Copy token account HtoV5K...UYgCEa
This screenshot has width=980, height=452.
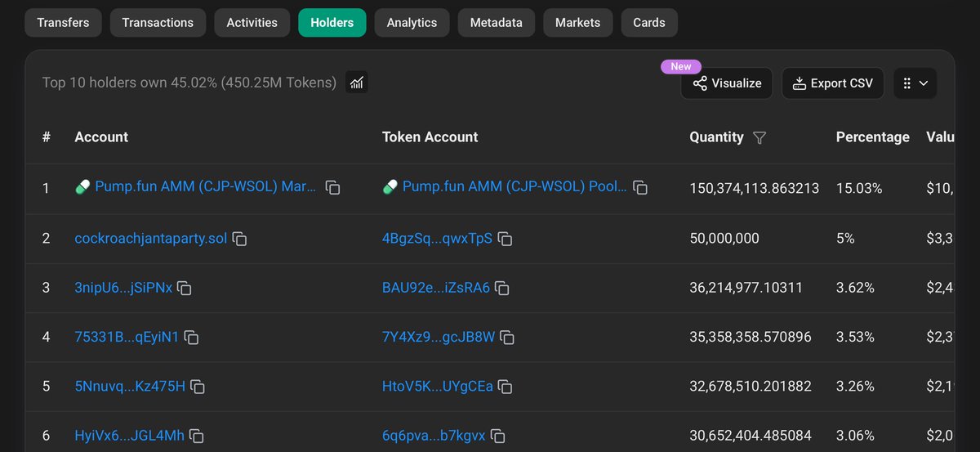coord(506,386)
